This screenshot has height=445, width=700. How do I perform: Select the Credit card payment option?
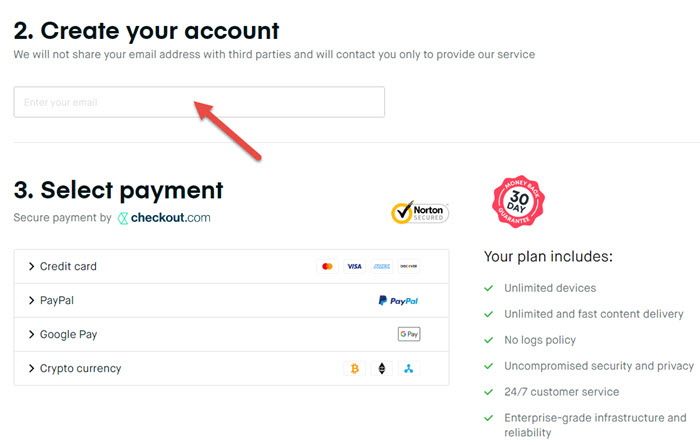pyautogui.click(x=231, y=266)
